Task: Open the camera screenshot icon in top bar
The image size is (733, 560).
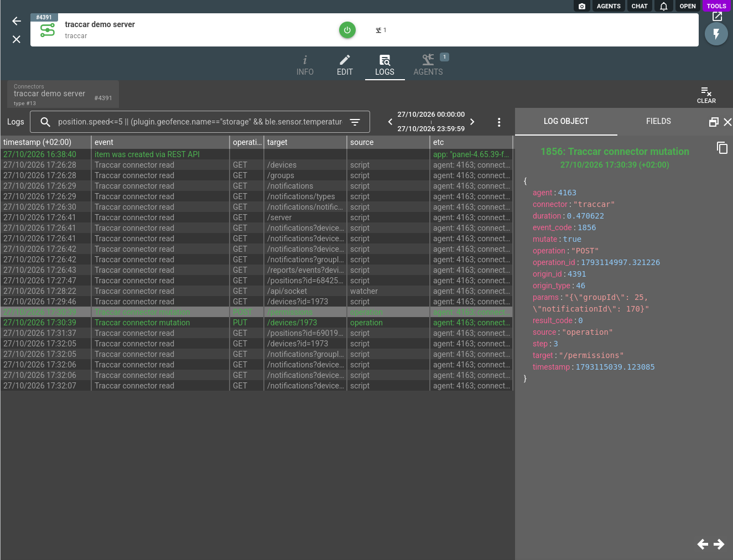Action: [582, 6]
